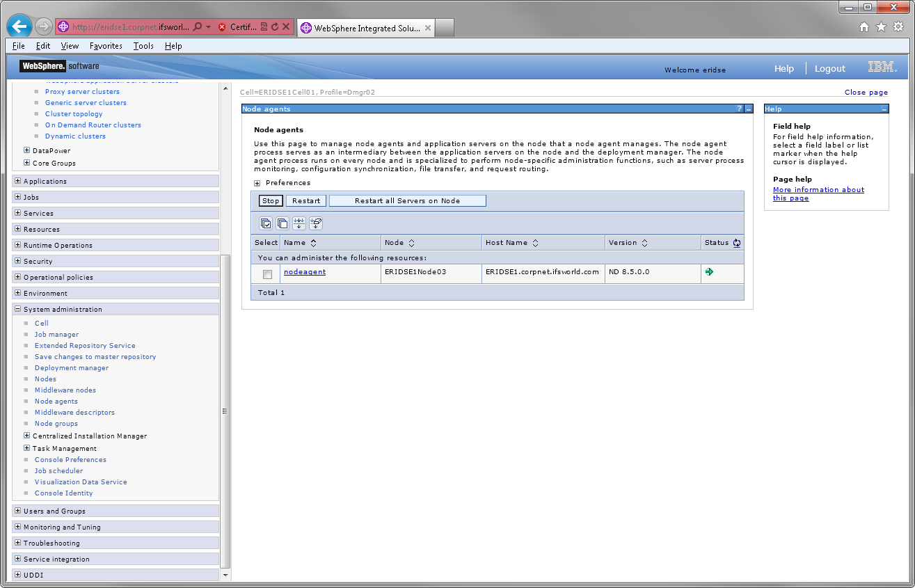Screen dimensions: 915x588
Task: Minimize the Node agents portlet
Action: tap(749, 109)
